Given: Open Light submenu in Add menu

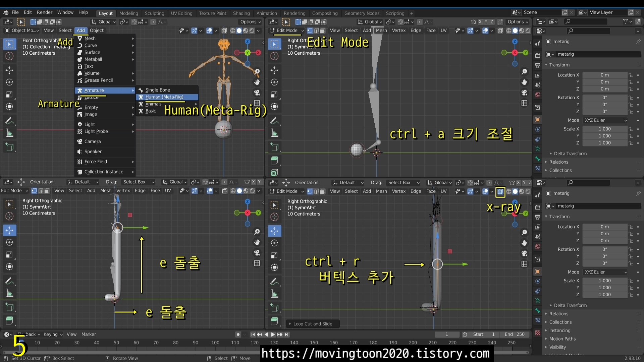Looking at the screenshot, I should 105,125.
